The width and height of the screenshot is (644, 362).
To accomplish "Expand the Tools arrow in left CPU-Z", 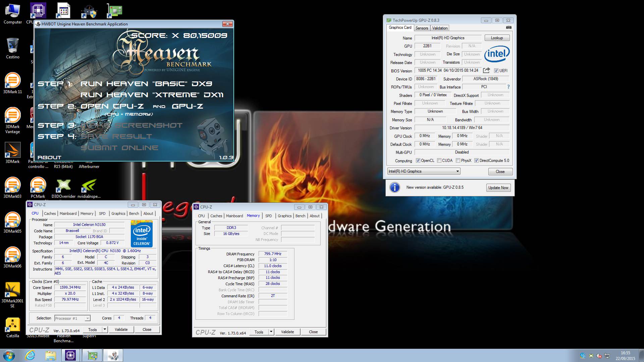I will pos(105,329).
